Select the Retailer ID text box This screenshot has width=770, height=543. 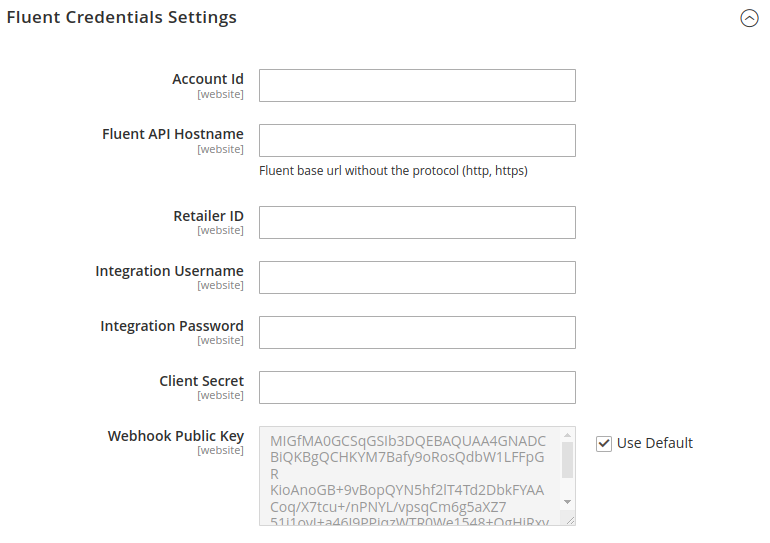[417, 223]
